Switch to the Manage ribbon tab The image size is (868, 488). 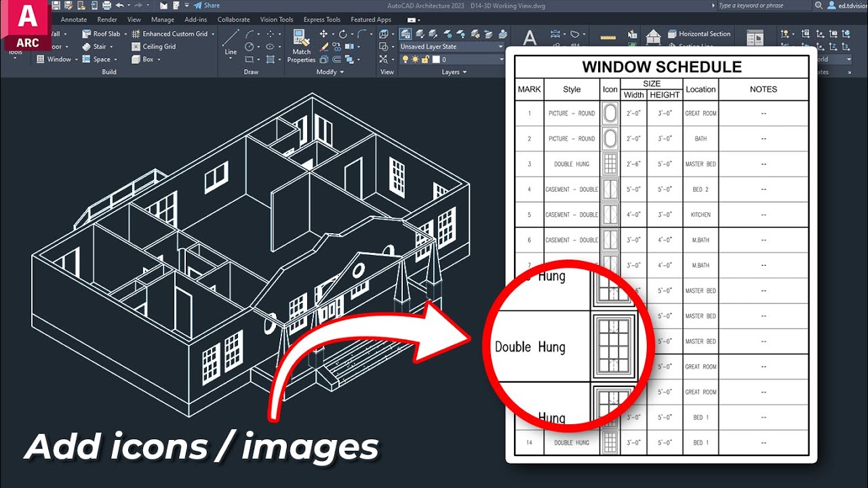[x=163, y=20]
